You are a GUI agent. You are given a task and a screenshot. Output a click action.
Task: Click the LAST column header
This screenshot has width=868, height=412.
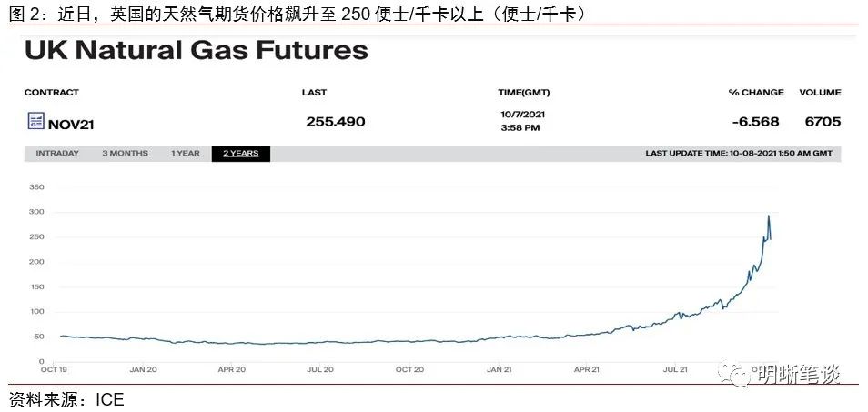314,93
